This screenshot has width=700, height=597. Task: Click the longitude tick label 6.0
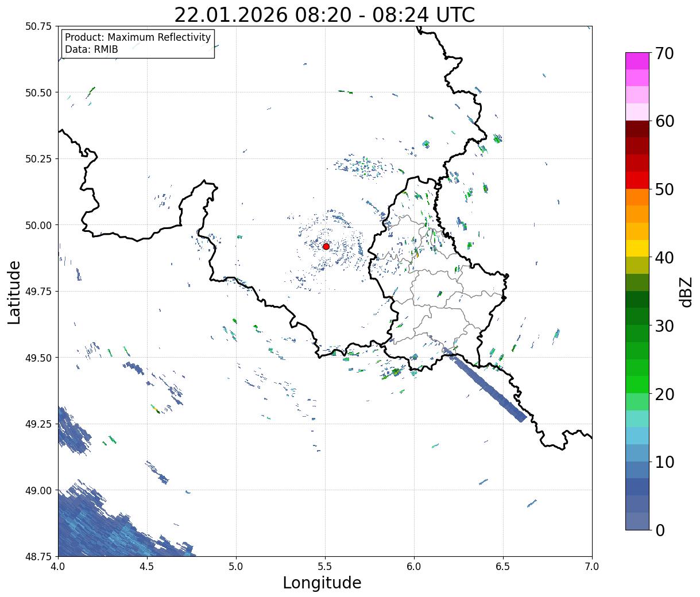tap(414, 567)
